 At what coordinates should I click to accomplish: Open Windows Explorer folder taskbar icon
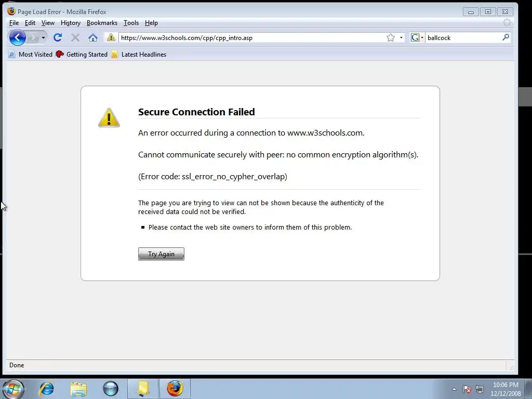point(78,389)
